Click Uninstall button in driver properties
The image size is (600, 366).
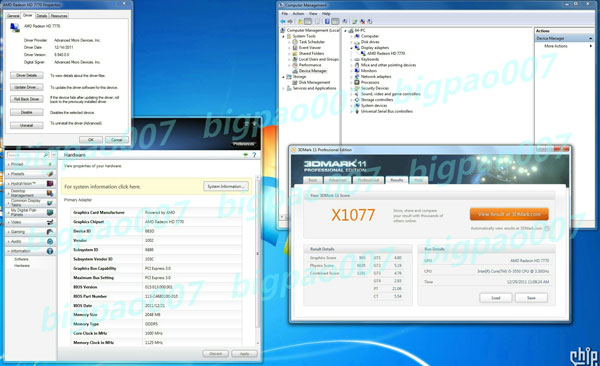(26, 125)
